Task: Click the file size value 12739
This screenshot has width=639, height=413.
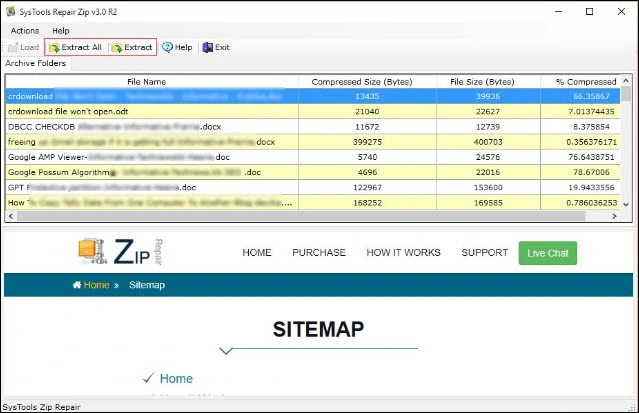Action: 488,127
